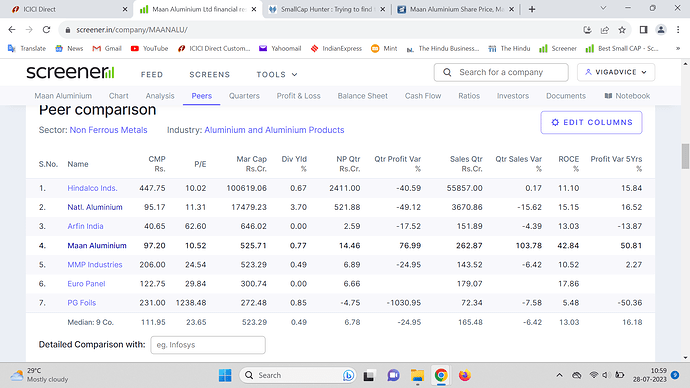Image resolution: width=690 pixels, height=388 pixels.
Task: Open the Chrome profile avatar
Action: point(661,29)
